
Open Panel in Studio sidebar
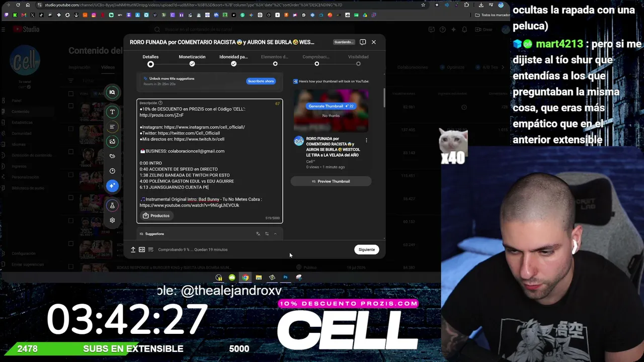coord(17,101)
